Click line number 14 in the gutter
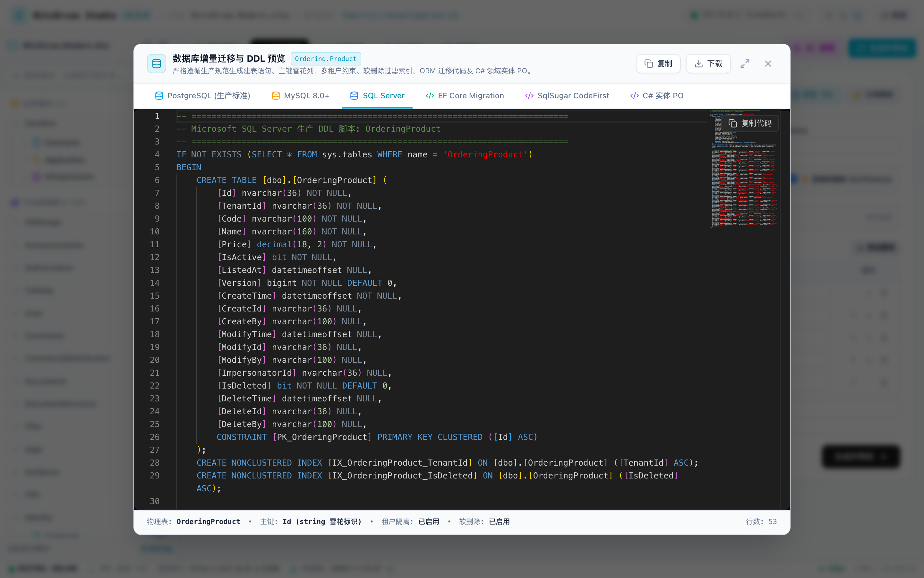This screenshot has width=924, height=578. [155, 283]
